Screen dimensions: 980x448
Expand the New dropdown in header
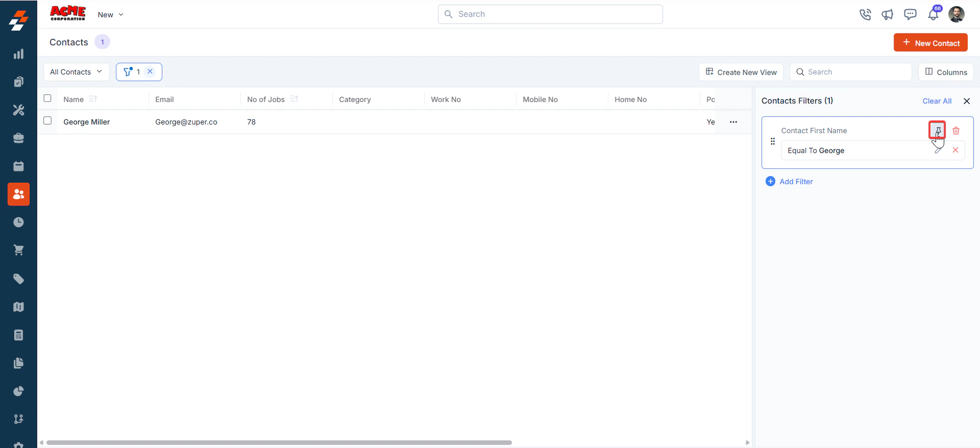point(110,15)
